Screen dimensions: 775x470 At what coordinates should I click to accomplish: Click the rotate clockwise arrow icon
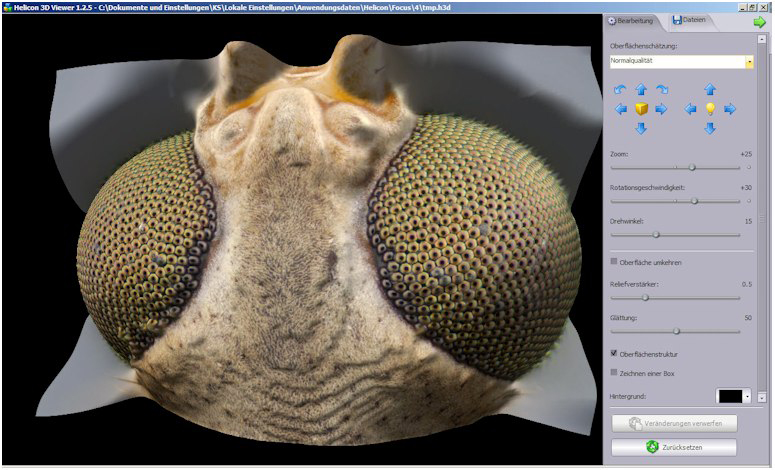(x=661, y=90)
